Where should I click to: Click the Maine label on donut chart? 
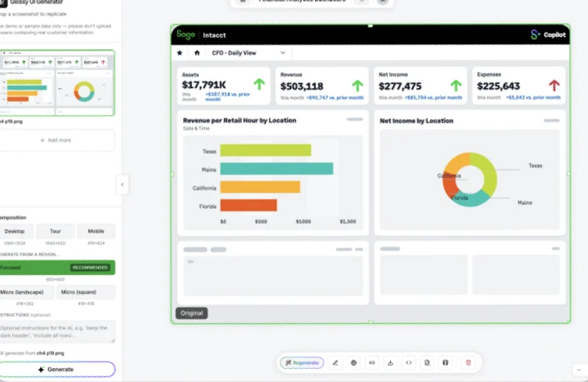coord(524,202)
